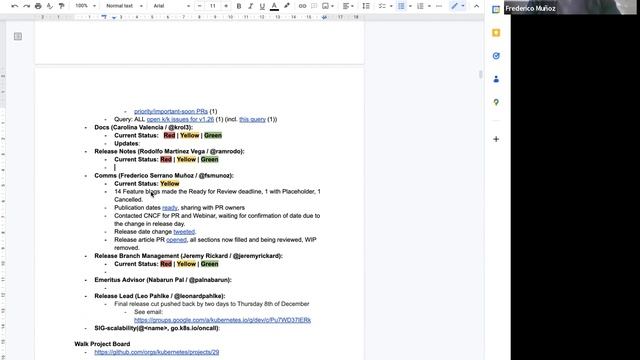Click the 'SIG-scalability' line
640x360 pixels.
coord(157,328)
